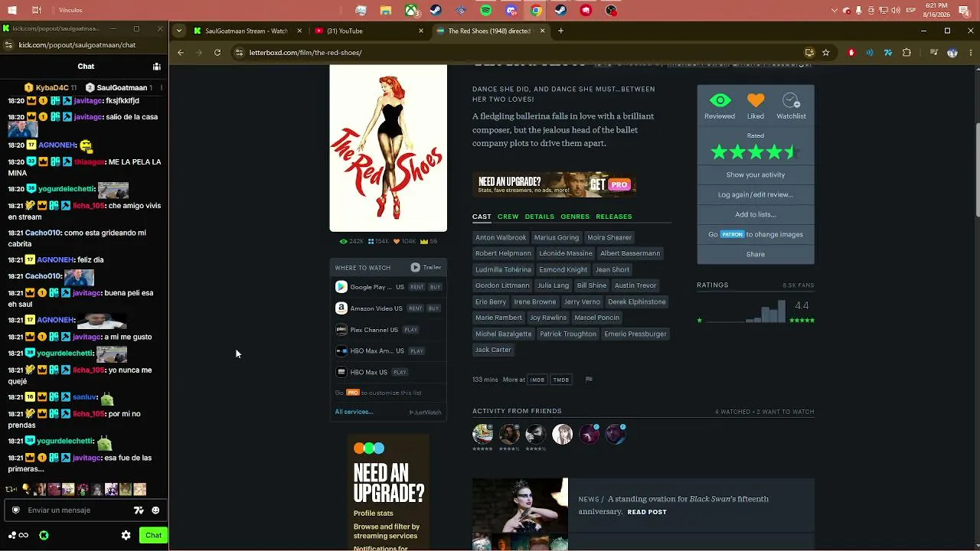Change the green star rating
Viewport: 980px width, 551px height.
click(755, 152)
